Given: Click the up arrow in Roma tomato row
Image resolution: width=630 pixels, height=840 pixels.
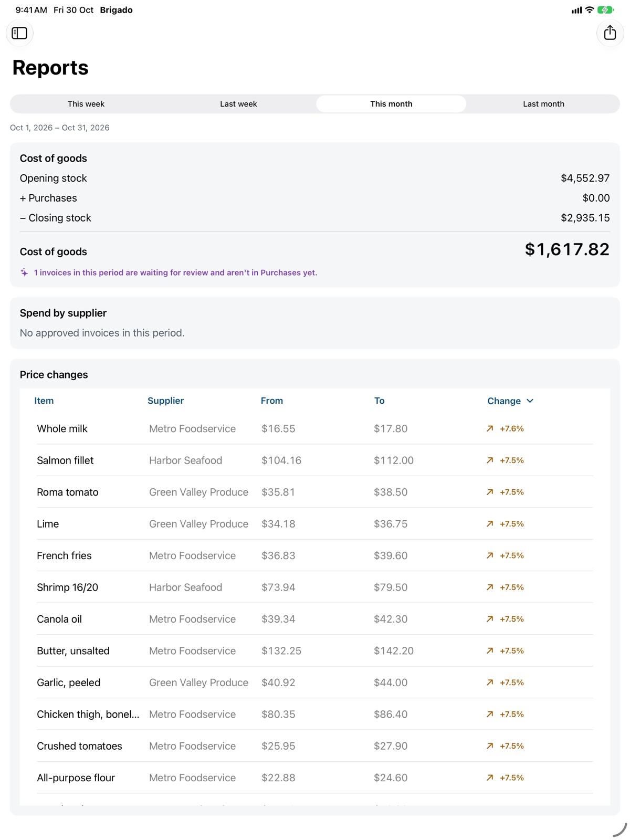Looking at the screenshot, I should pyautogui.click(x=490, y=492).
